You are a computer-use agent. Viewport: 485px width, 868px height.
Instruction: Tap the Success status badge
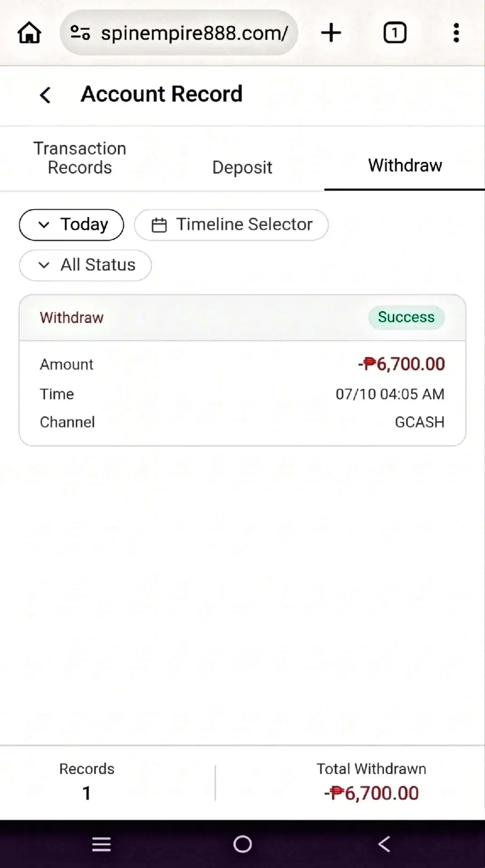click(406, 317)
